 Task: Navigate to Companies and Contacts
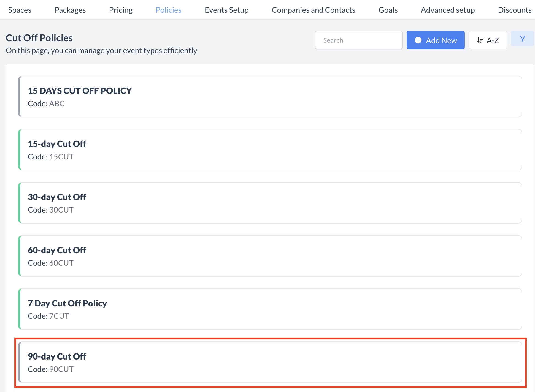(x=313, y=10)
